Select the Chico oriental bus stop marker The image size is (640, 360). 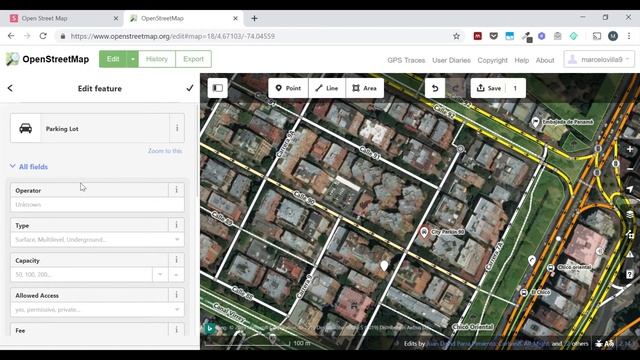point(550,267)
